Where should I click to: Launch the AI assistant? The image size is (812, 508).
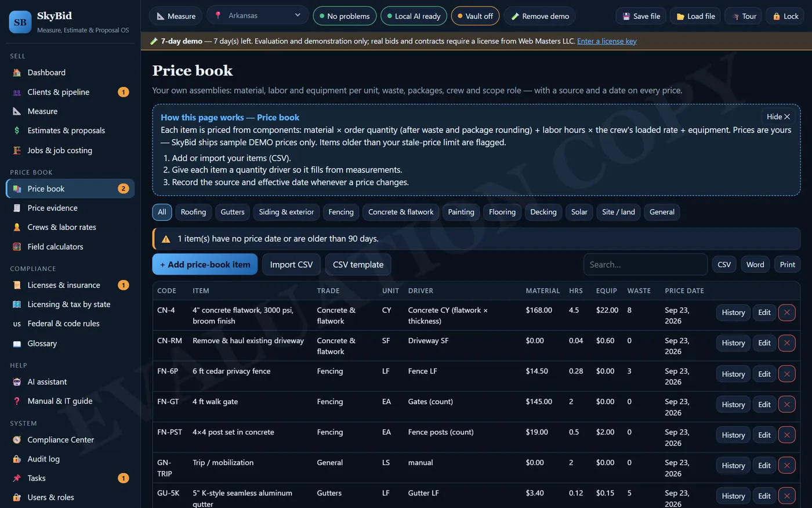coord(70,382)
